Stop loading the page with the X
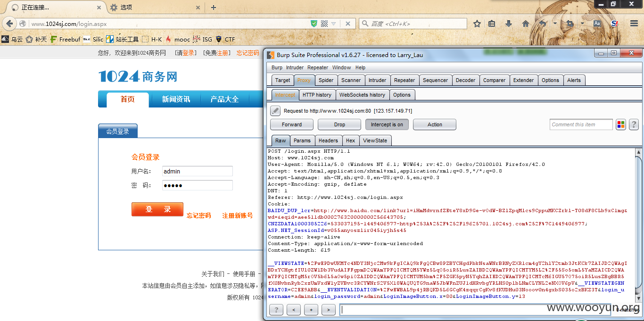Image resolution: width=644 pixels, height=321 pixels. (348, 24)
